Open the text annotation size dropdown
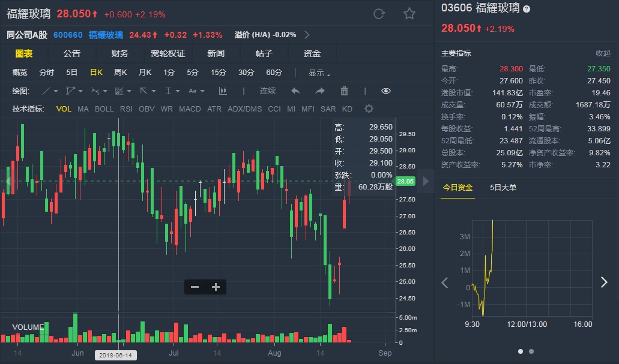Screen dimensions: 619x364 (196, 91)
